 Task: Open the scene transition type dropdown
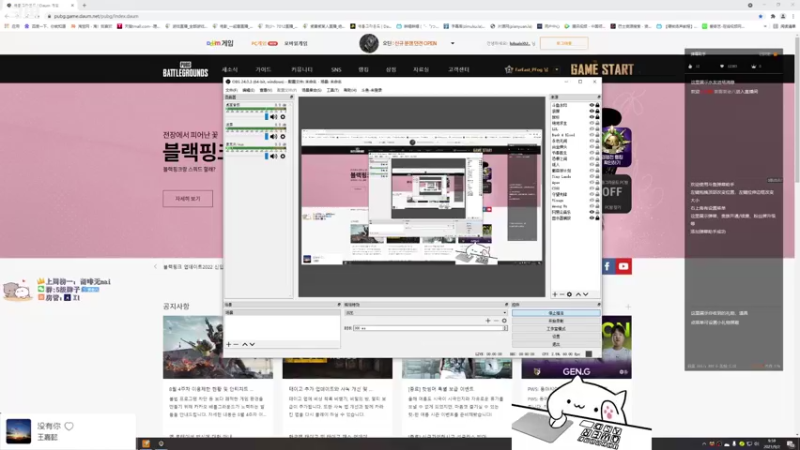click(426, 313)
